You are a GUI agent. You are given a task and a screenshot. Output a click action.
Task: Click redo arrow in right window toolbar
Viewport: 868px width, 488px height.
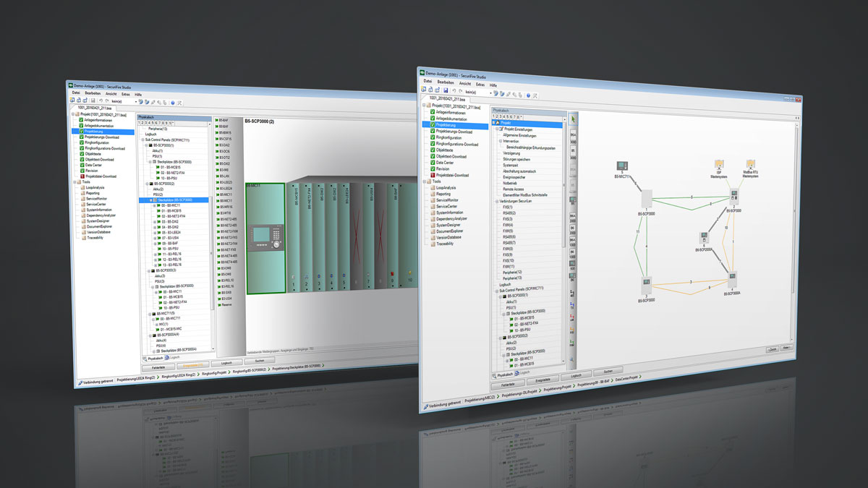pos(461,91)
